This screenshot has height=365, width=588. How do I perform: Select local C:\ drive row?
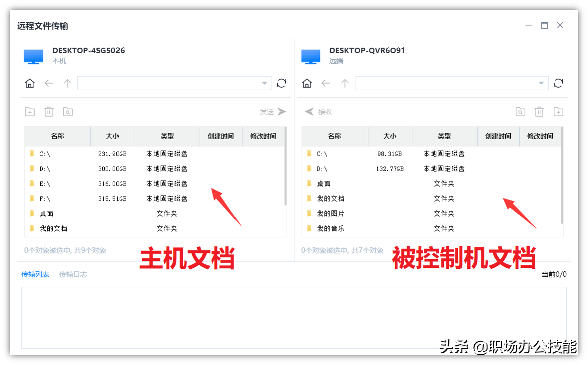point(154,154)
